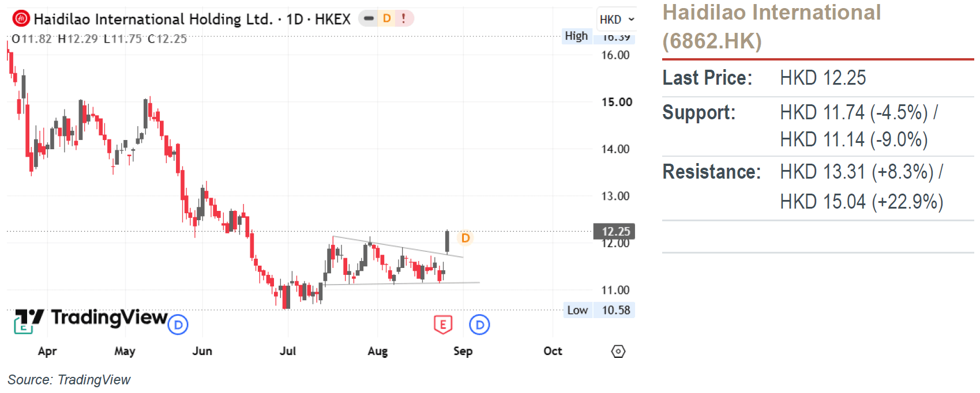
Task: Click the Aug label on time axis
Action: click(378, 351)
